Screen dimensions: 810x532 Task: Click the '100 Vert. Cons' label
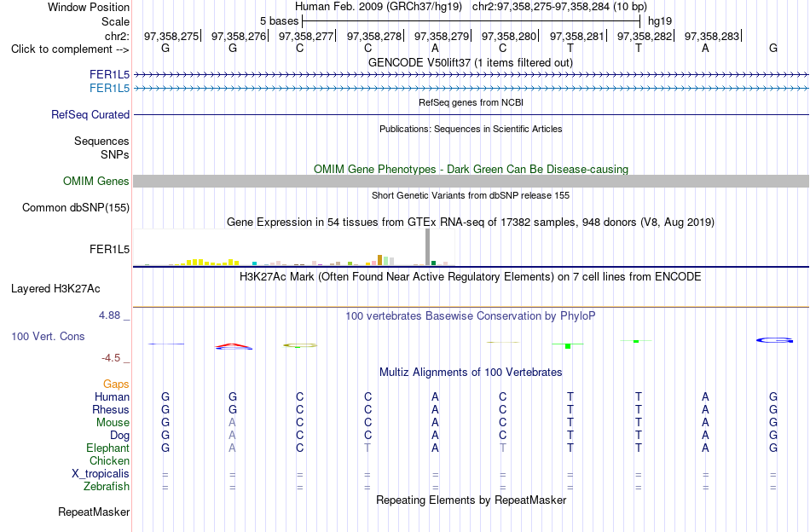[x=48, y=336]
